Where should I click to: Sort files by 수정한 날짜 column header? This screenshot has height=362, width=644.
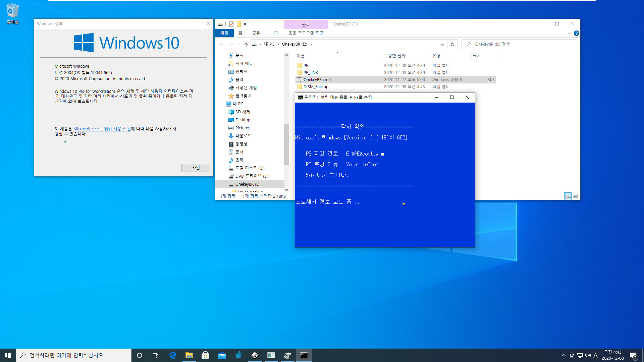[406, 56]
